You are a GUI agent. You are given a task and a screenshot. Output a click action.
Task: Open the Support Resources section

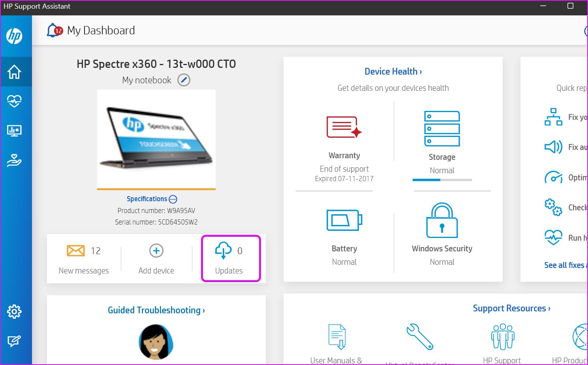(x=511, y=308)
